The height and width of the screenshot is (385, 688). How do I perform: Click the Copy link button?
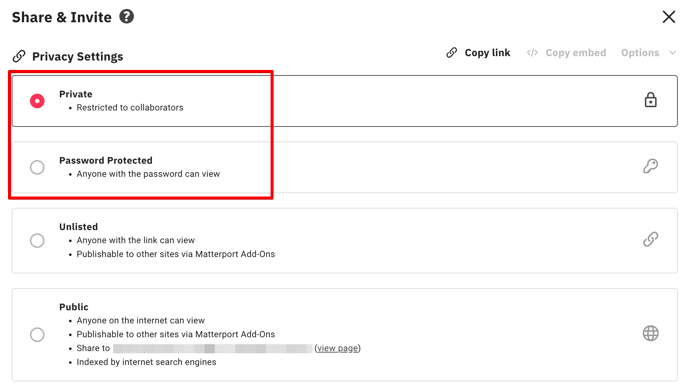tap(478, 53)
